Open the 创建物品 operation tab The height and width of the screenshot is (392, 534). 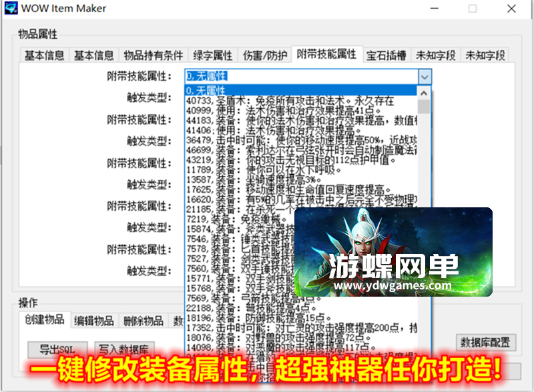[x=45, y=319]
